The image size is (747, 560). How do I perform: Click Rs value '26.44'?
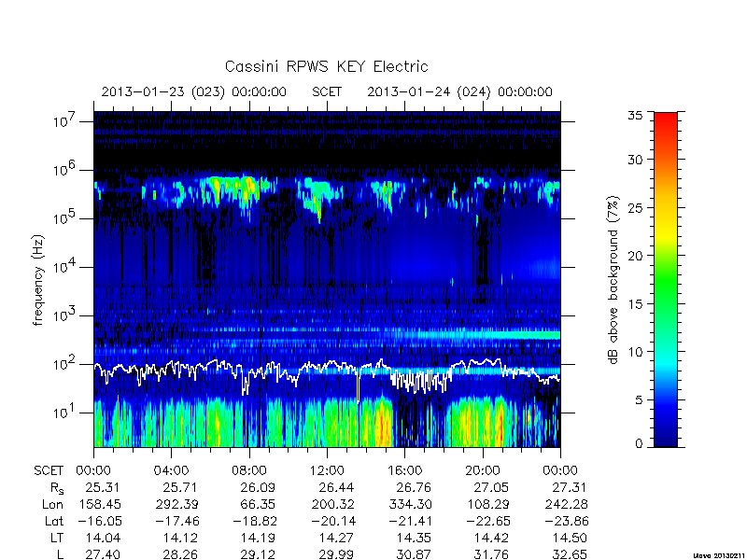(x=336, y=487)
